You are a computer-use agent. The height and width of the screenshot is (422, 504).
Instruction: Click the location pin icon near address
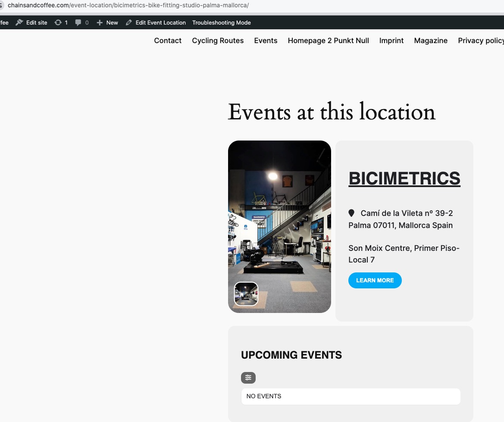351,213
